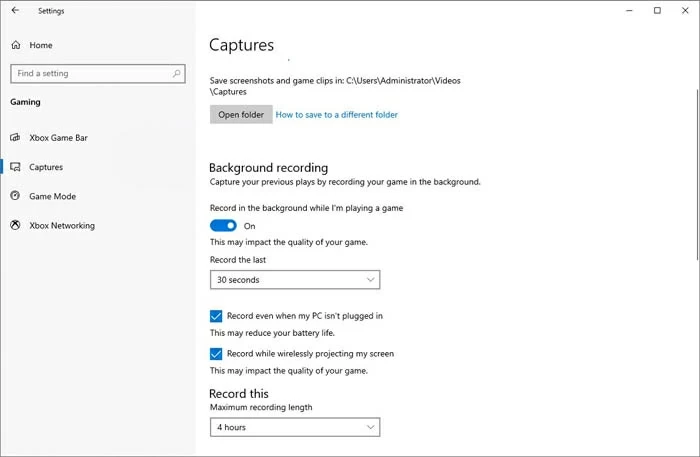Expand the 30 seconds dropdown arrow
Screen dimensions: 700x457
(371, 280)
